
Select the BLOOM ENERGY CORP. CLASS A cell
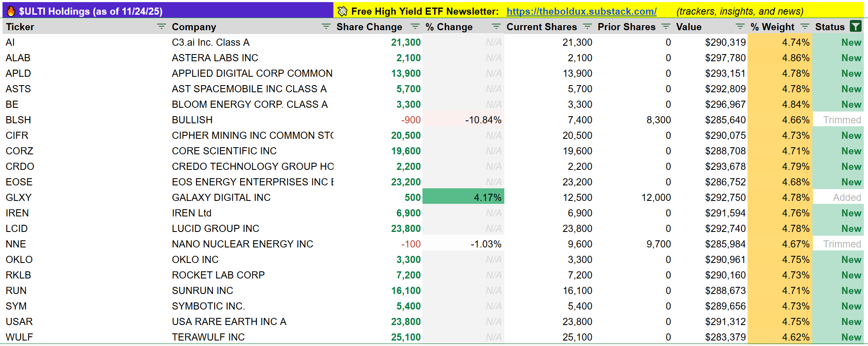pyautogui.click(x=251, y=104)
